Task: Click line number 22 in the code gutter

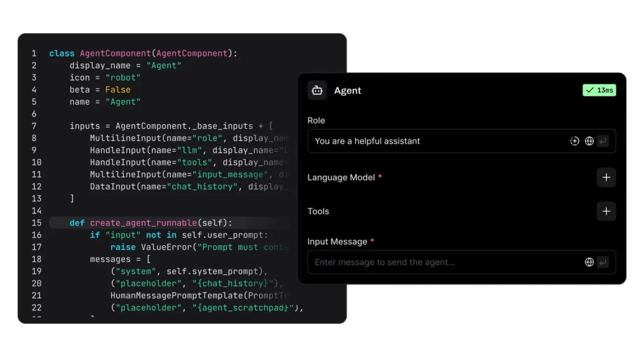Action: (37, 308)
